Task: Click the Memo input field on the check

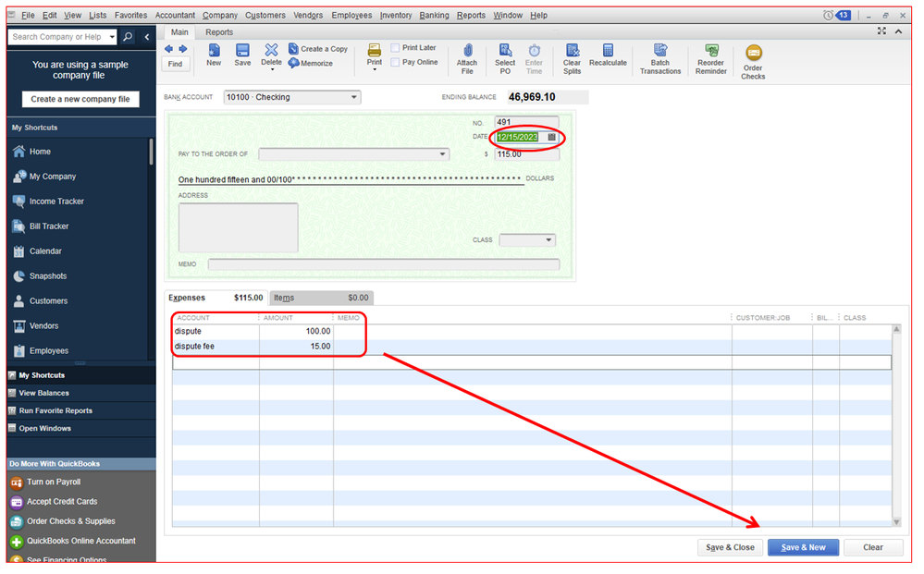Action: (383, 264)
